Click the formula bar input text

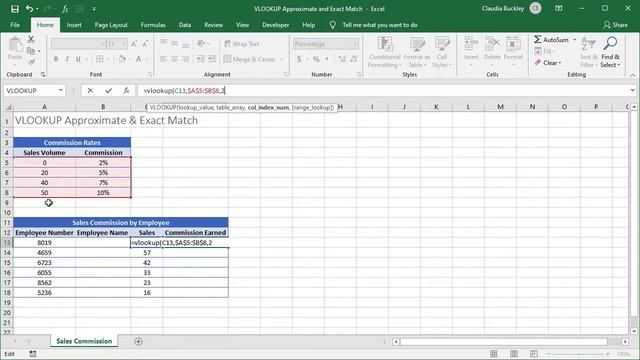[x=184, y=91]
